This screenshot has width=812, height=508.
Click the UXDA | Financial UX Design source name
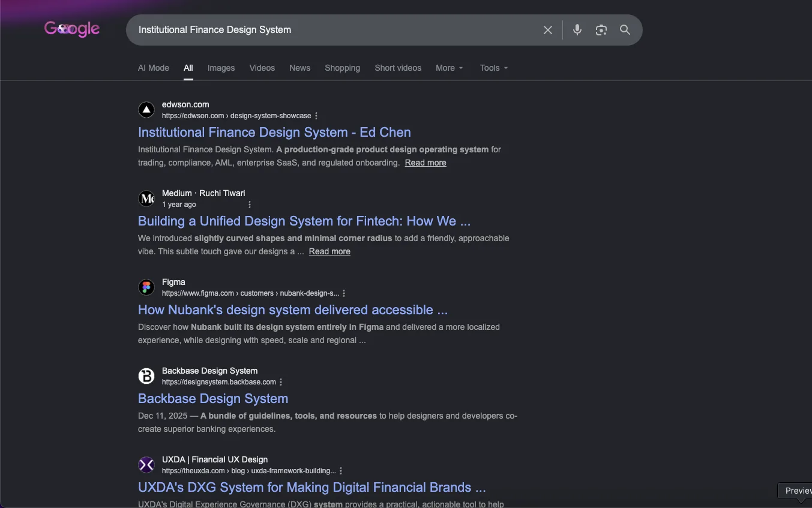coord(215,459)
